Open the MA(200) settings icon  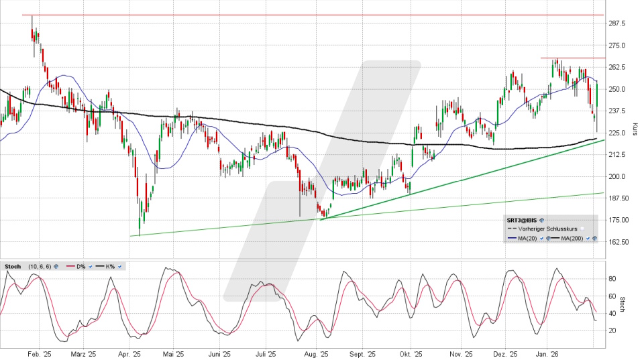click(594, 238)
